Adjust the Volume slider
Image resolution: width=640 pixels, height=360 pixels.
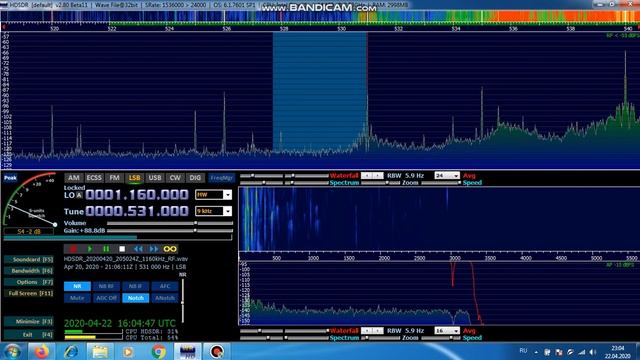(170, 223)
